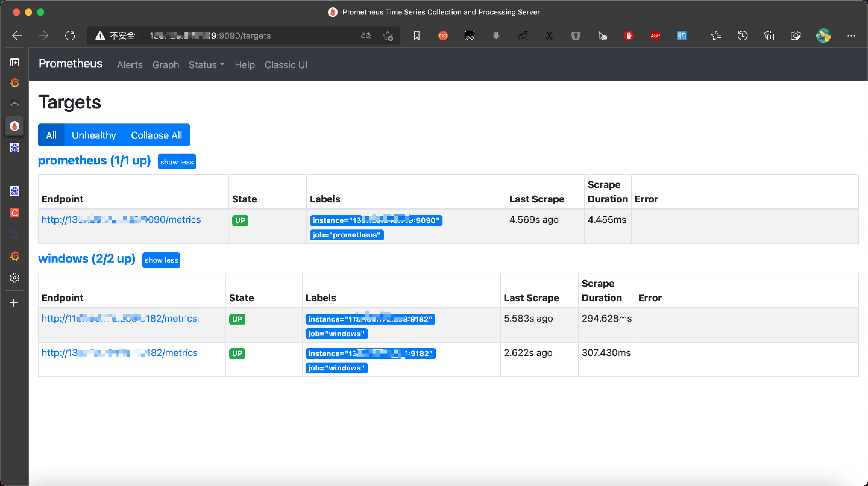Collapse prometheus group with show less
868x486 pixels.
tap(177, 162)
